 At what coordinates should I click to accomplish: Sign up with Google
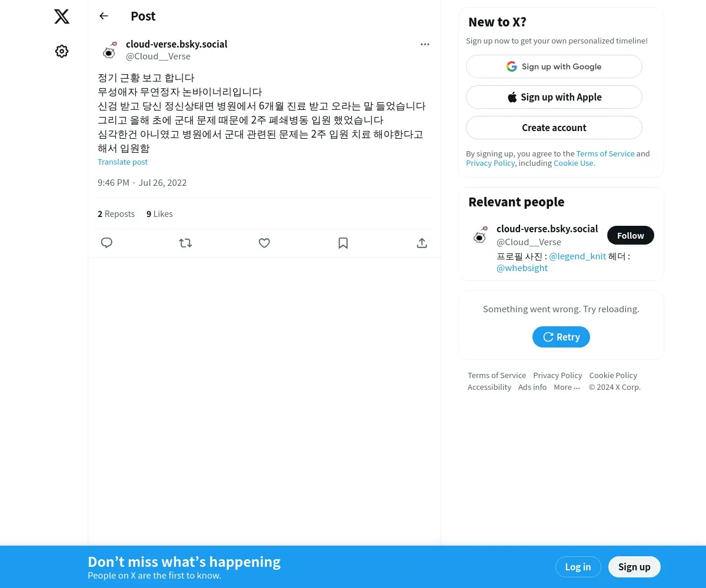554,66
